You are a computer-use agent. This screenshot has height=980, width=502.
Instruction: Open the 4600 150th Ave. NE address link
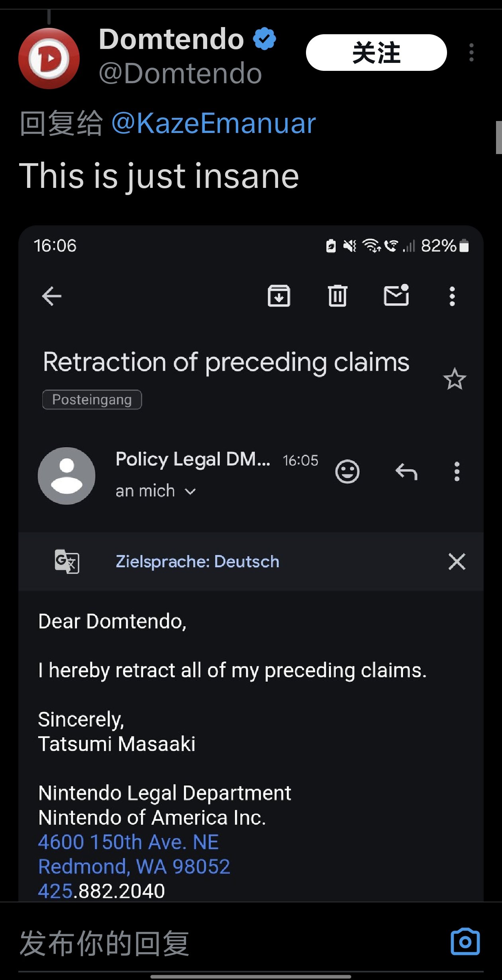point(128,842)
